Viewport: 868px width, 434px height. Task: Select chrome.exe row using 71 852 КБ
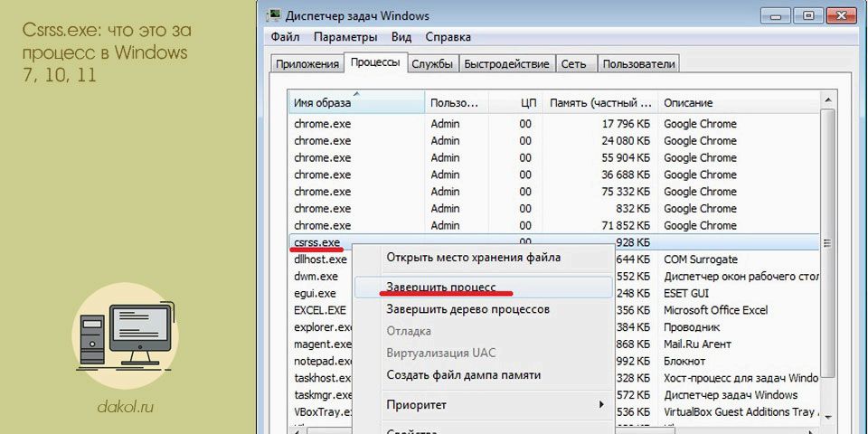(553, 225)
